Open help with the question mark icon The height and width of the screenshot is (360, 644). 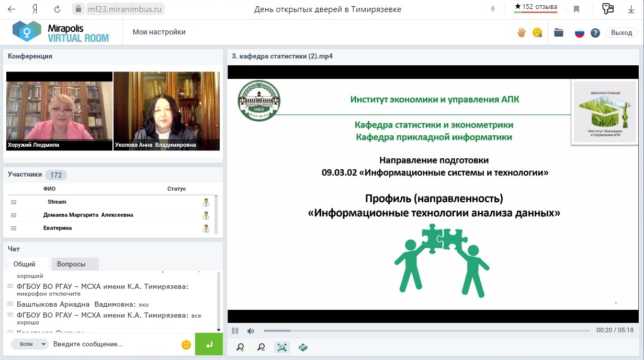595,33
